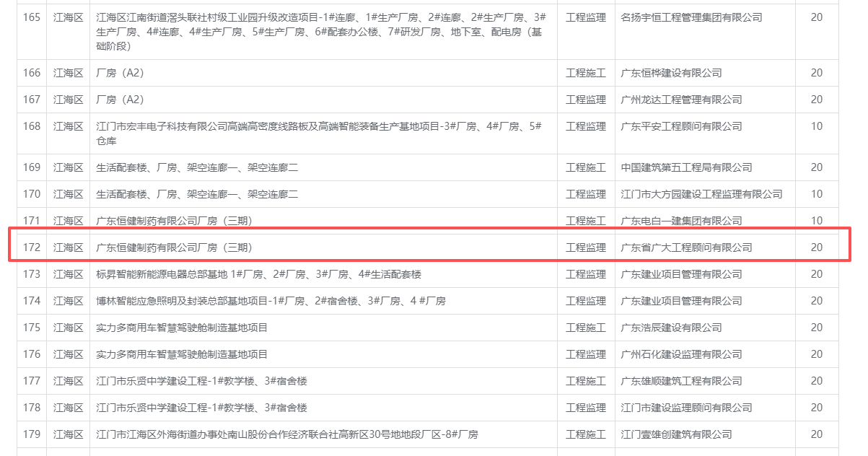868x456 pixels.
Task: Click row number 166
Action: (32, 73)
